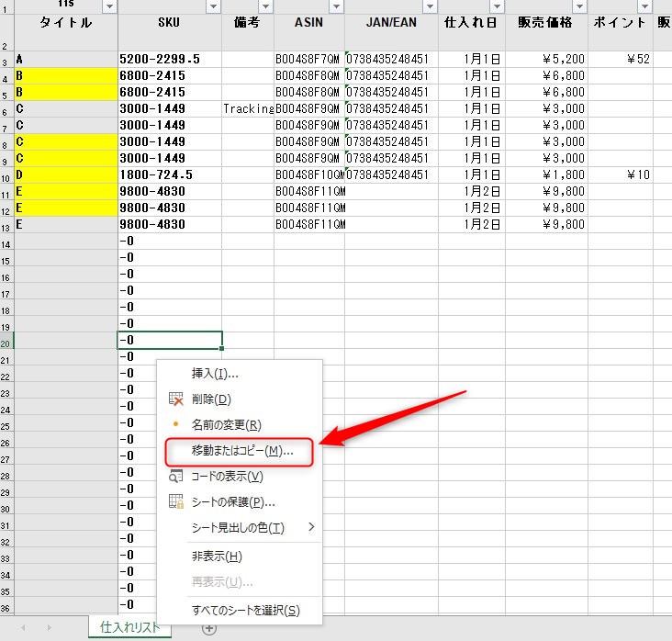Add a new sheet with plus icon
672x641 pixels.
209,628
